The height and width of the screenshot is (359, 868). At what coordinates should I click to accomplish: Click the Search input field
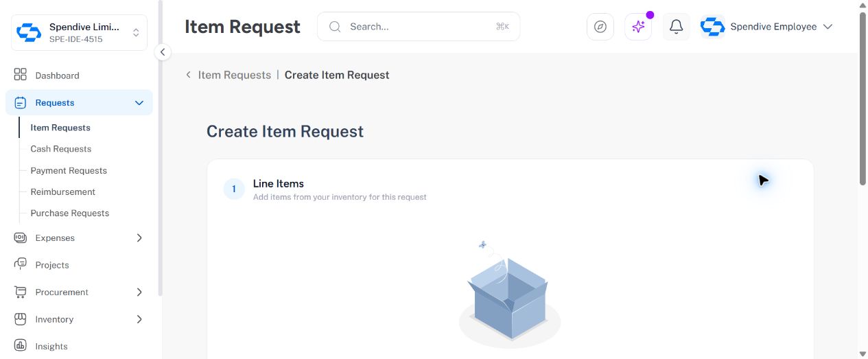point(419,27)
